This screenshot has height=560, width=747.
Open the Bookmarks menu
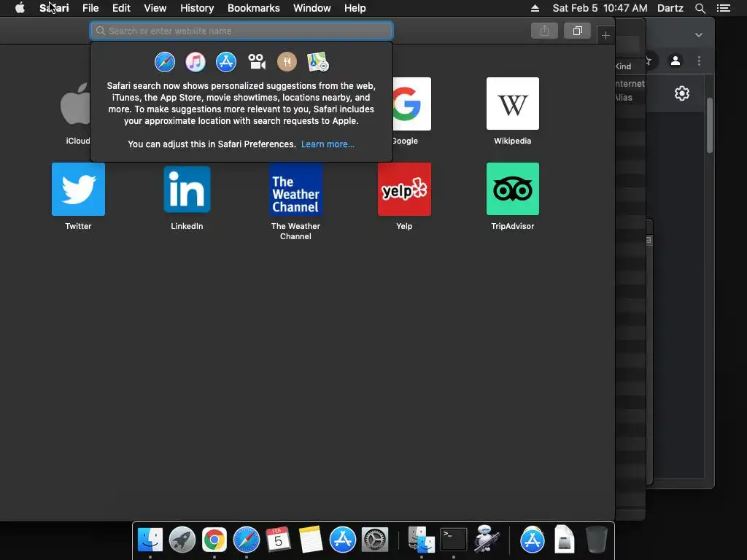click(253, 8)
